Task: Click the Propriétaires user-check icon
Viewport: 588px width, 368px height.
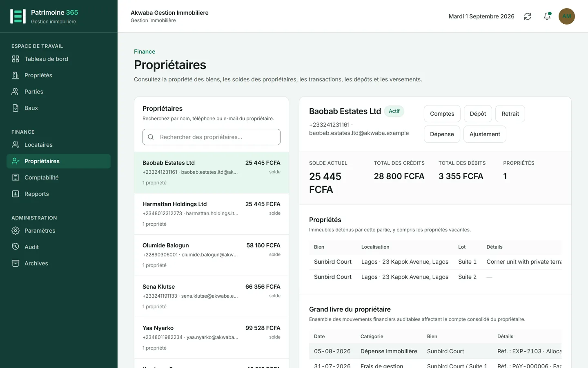Action: pyautogui.click(x=16, y=161)
